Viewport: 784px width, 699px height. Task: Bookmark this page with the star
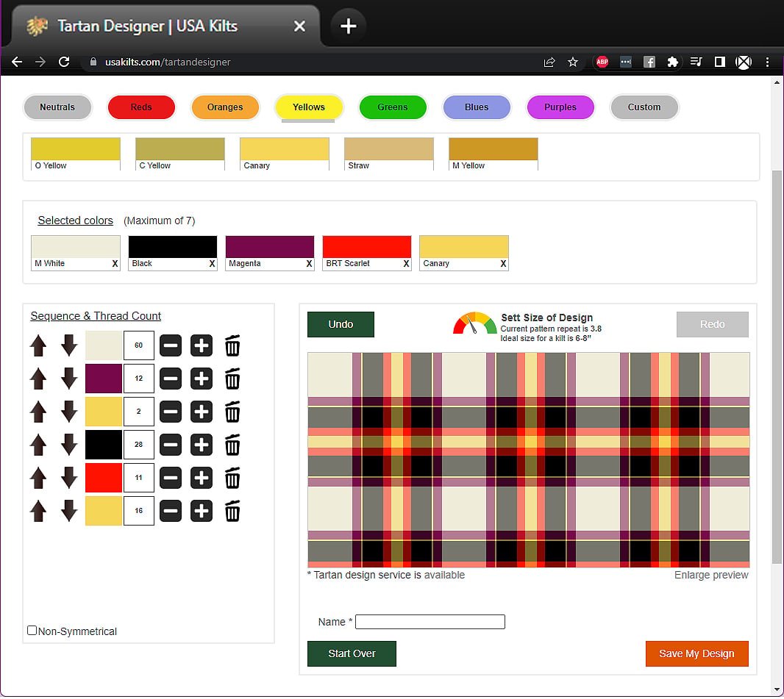573,62
